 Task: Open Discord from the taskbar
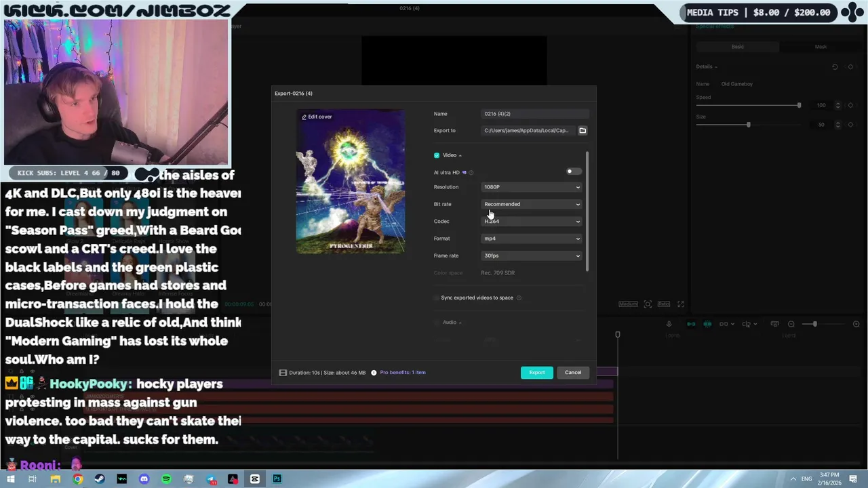click(144, 479)
